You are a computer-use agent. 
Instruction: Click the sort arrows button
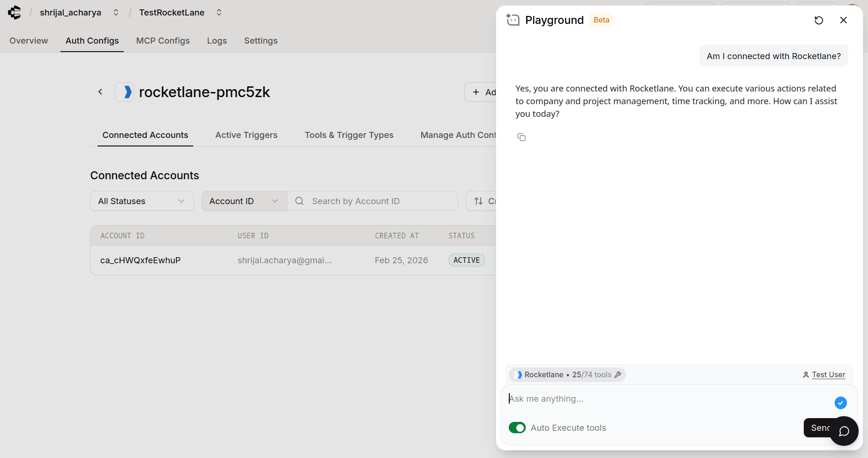481,201
